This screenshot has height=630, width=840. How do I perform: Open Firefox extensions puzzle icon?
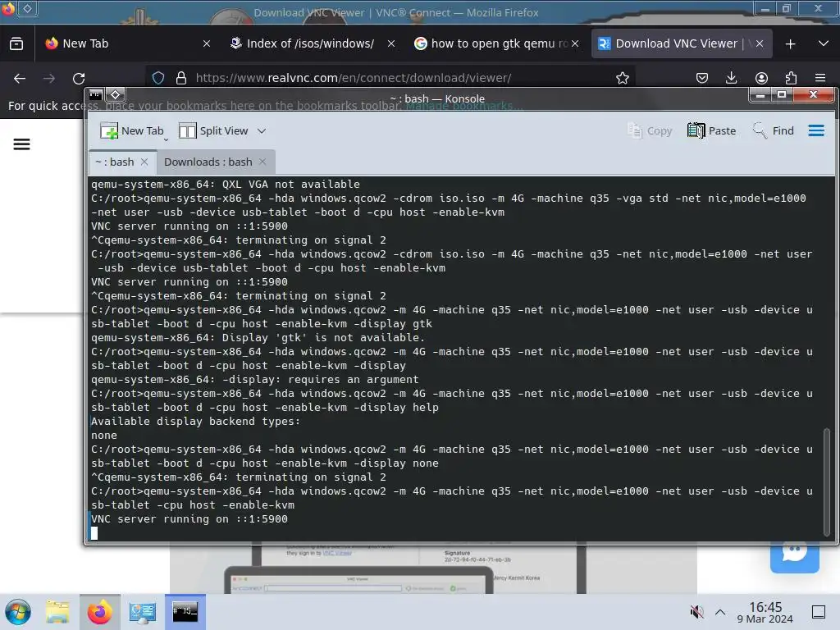click(791, 78)
